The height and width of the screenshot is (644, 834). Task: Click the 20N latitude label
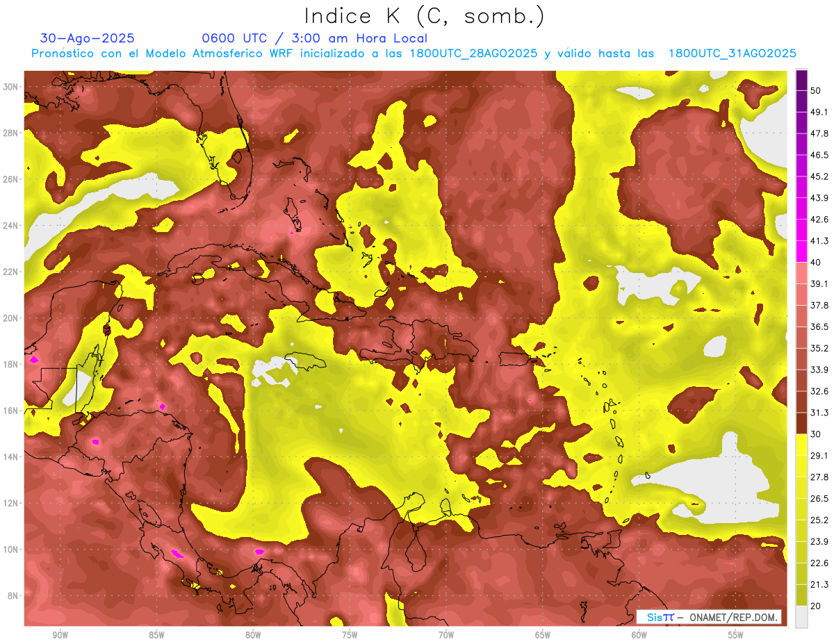[10, 318]
